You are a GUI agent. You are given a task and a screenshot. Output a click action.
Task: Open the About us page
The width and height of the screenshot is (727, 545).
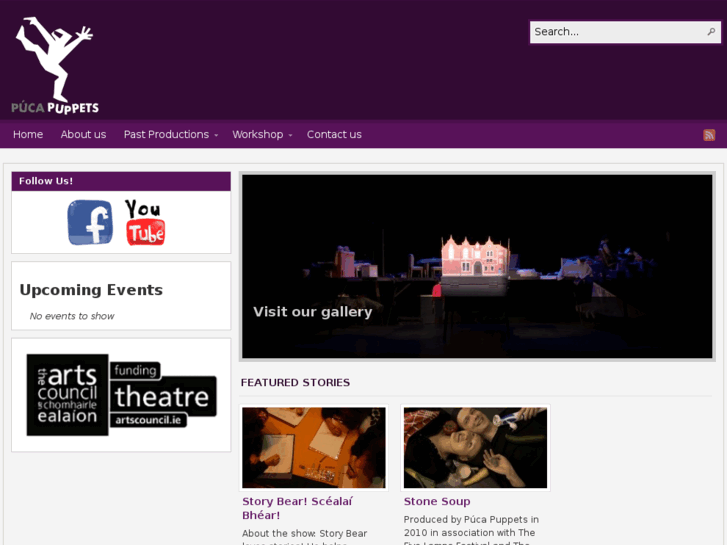(x=83, y=135)
